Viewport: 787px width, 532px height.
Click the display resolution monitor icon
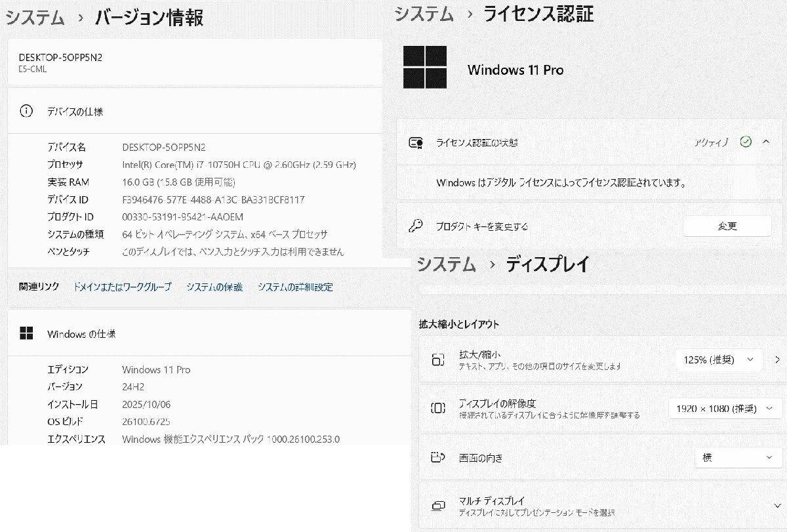tap(438, 409)
